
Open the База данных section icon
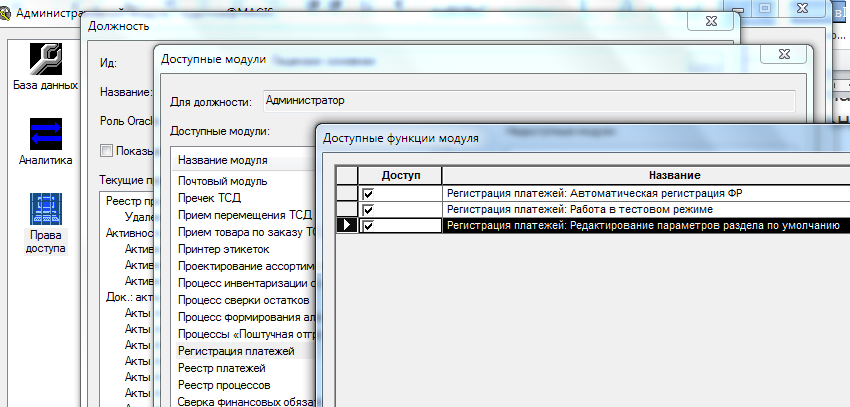tap(46, 59)
